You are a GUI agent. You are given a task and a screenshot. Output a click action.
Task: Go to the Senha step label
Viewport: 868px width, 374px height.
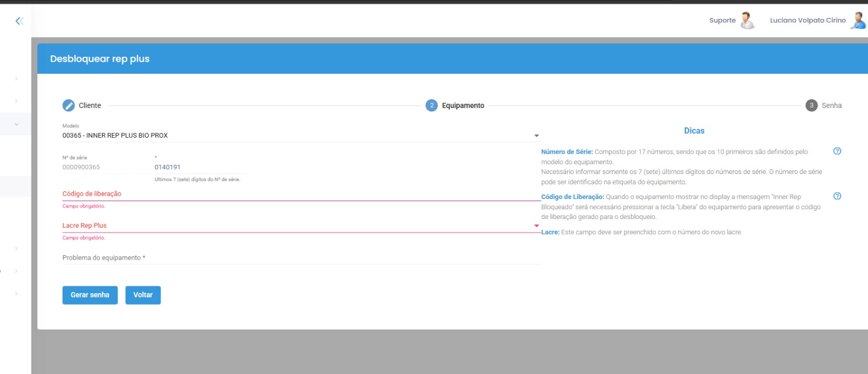[831, 106]
